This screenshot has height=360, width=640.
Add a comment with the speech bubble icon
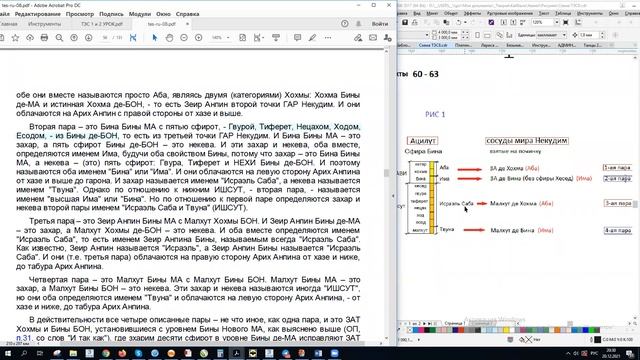click(298, 38)
